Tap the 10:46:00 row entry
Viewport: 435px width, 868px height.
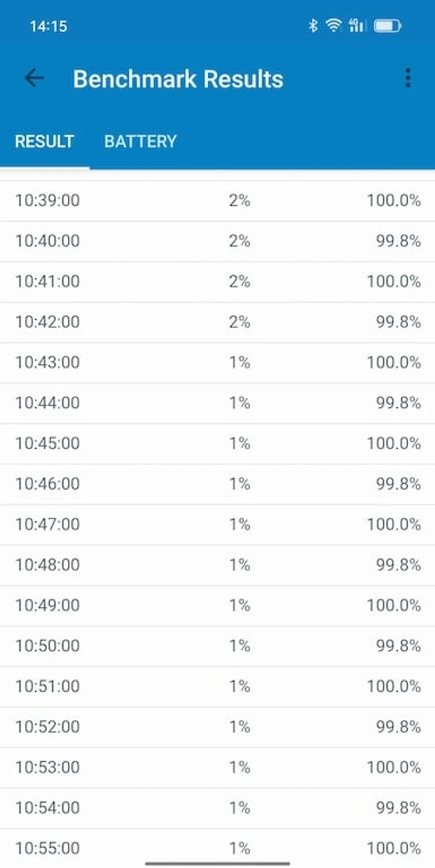click(217, 484)
